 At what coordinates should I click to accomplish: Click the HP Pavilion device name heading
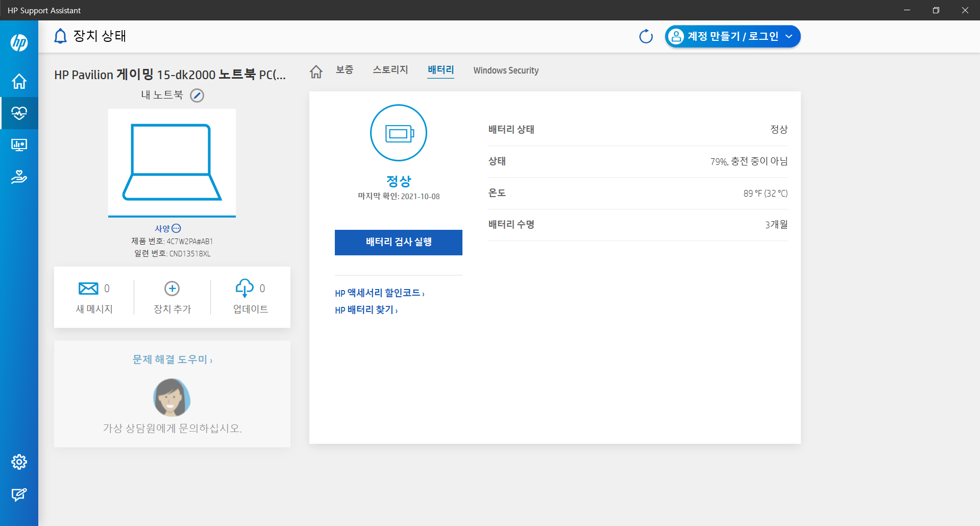(x=170, y=75)
